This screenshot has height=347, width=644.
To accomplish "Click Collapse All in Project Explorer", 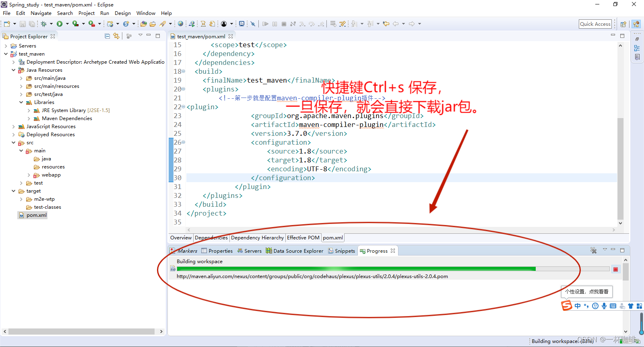I will pos(107,36).
